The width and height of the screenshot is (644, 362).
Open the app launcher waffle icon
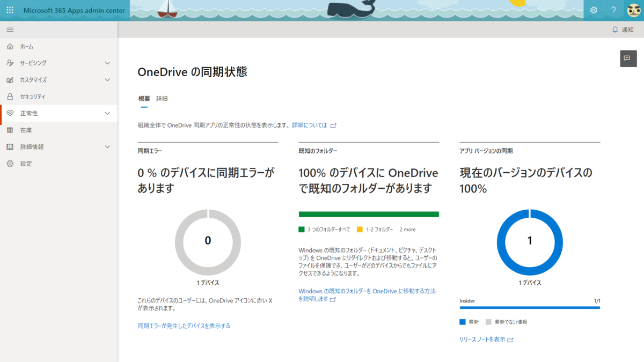(10, 10)
